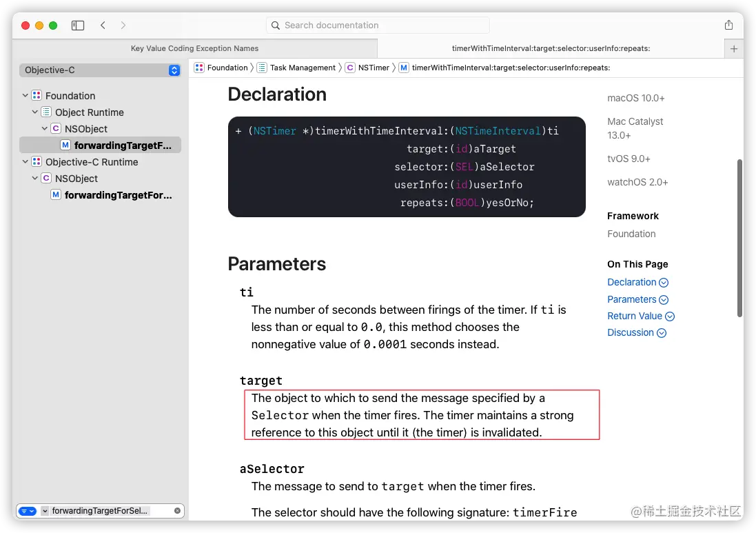Open the filter options chevron dropdown
The image size is (756, 533).
pos(44,511)
